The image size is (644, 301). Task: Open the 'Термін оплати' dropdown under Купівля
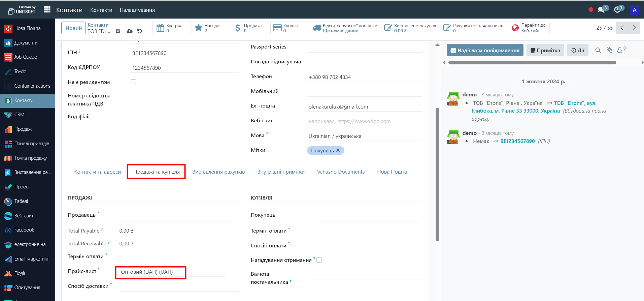(367, 231)
